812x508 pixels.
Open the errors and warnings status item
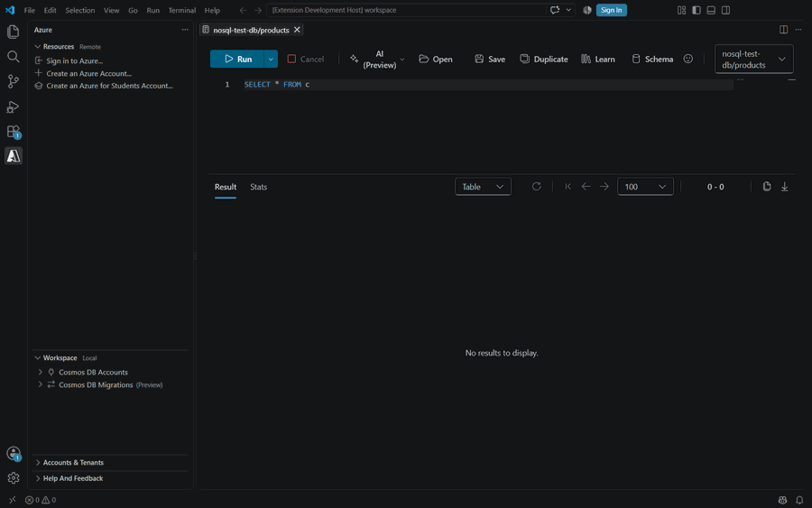(41, 500)
